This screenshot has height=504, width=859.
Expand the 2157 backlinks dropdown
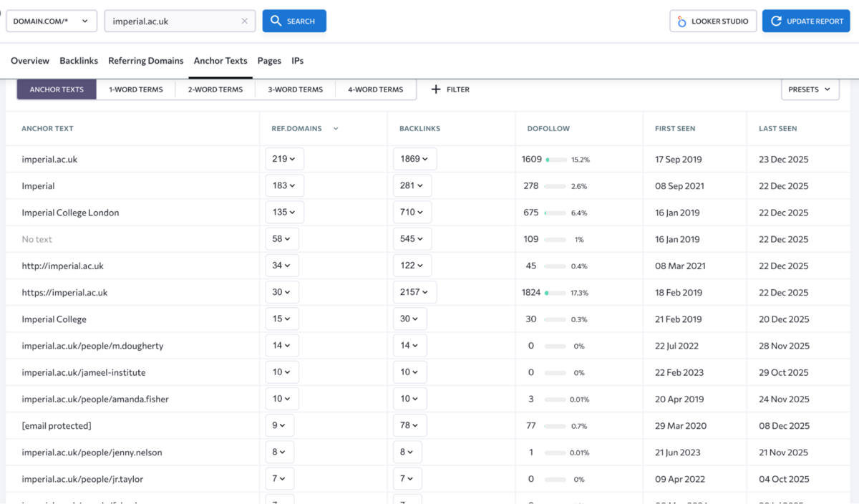tap(414, 292)
